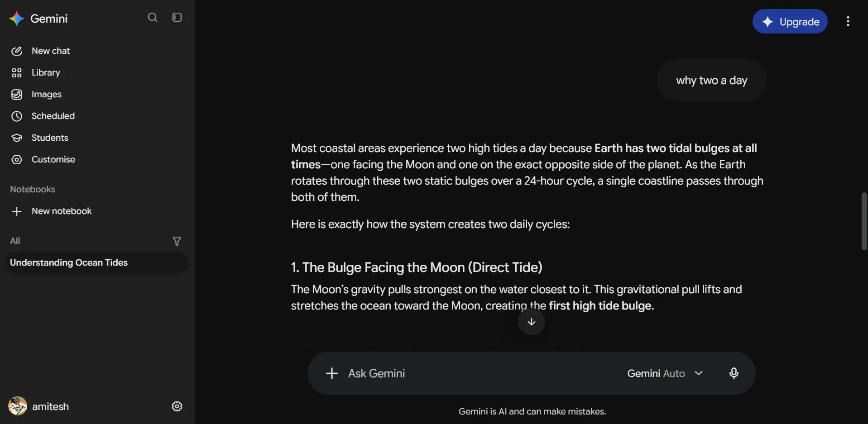Click the Library grid icon
Screen dimensions: 868x424
(17, 73)
